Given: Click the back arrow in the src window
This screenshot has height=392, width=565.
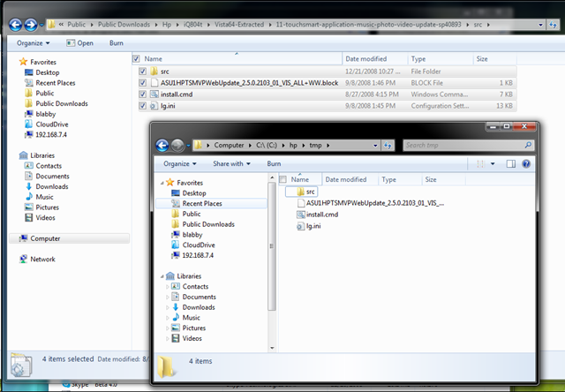Looking at the screenshot, I should (x=16, y=25).
